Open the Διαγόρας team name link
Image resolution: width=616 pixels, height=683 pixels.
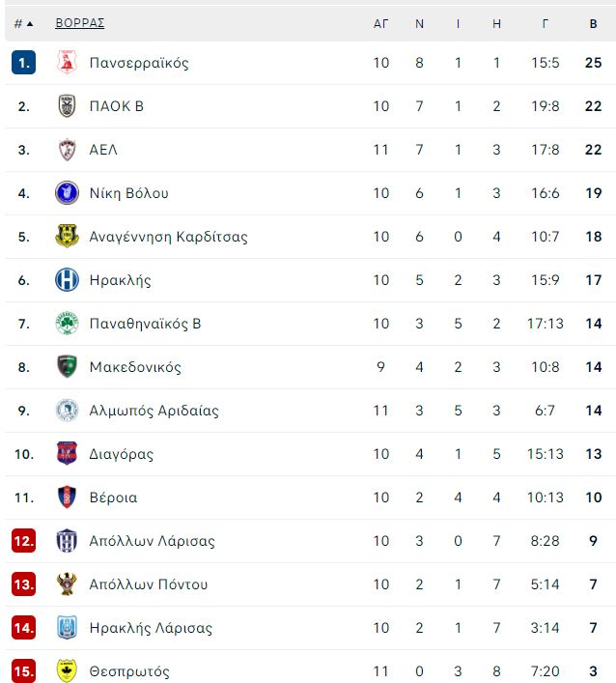(x=122, y=454)
